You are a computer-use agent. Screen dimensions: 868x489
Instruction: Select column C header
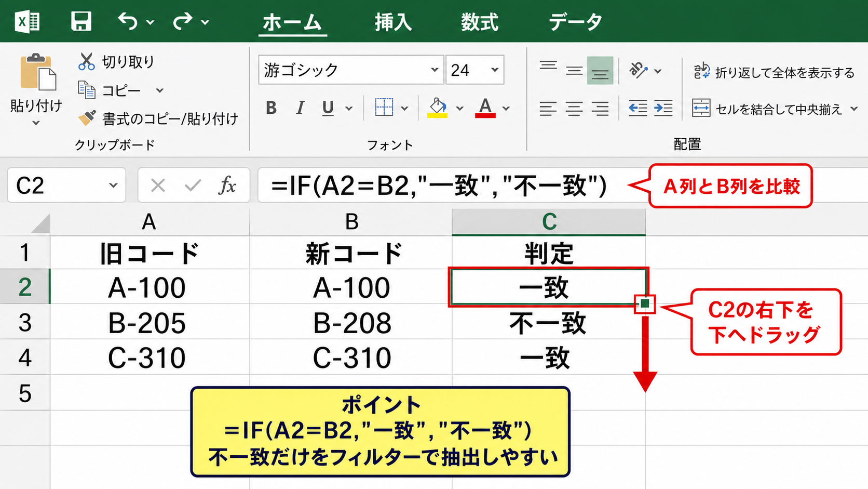549,222
